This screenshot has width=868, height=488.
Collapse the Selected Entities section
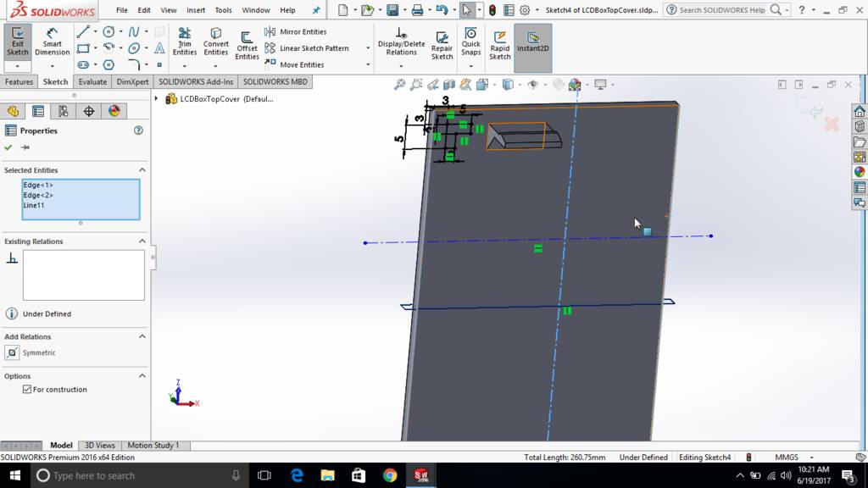142,170
